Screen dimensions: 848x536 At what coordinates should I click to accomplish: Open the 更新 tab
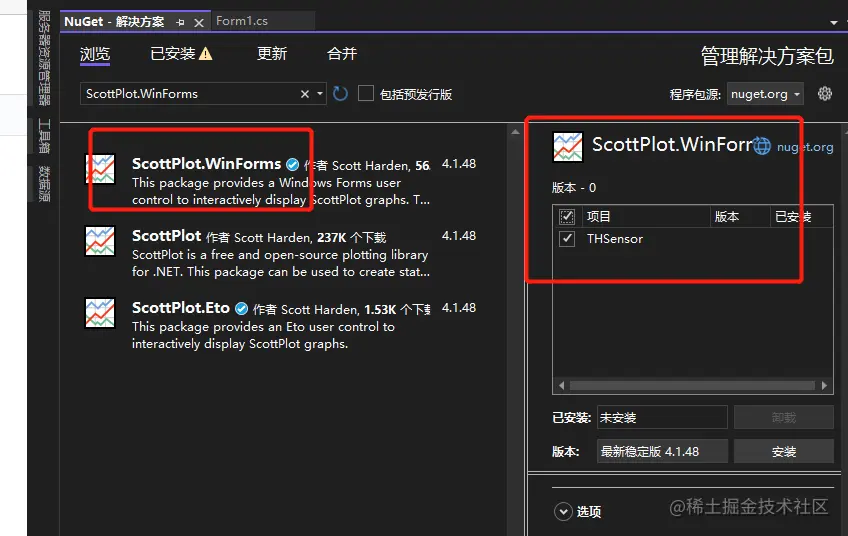pyautogui.click(x=271, y=54)
